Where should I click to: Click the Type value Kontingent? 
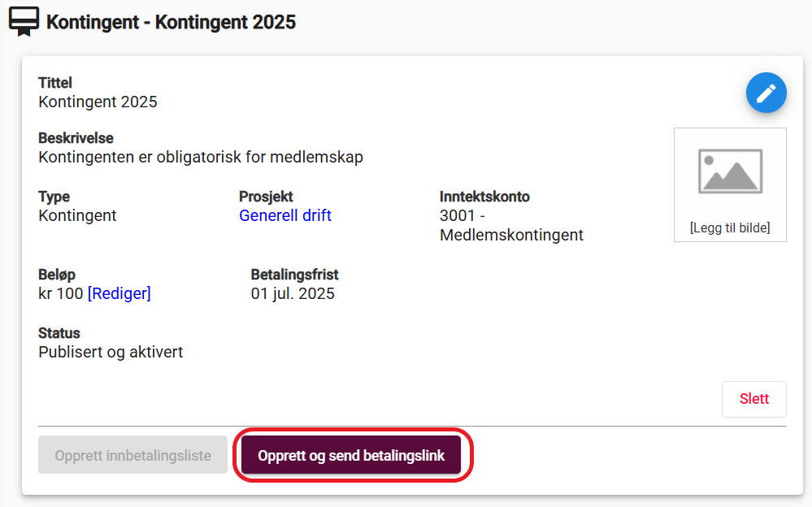coord(78,215)
